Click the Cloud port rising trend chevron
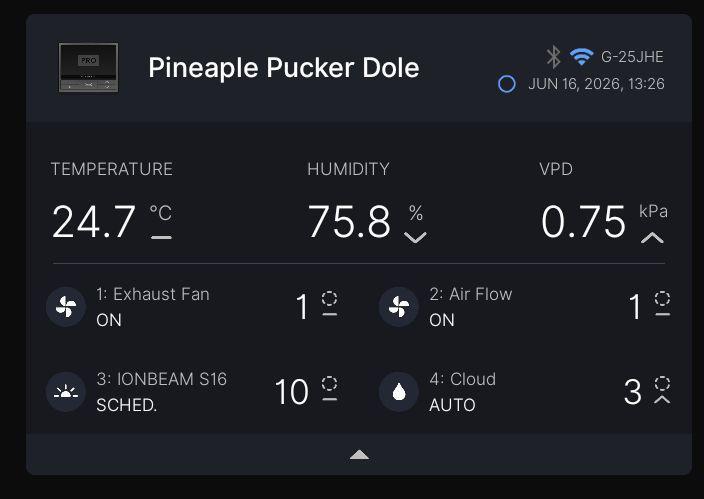Screen dimensions: 704x499 coord(662,399)
